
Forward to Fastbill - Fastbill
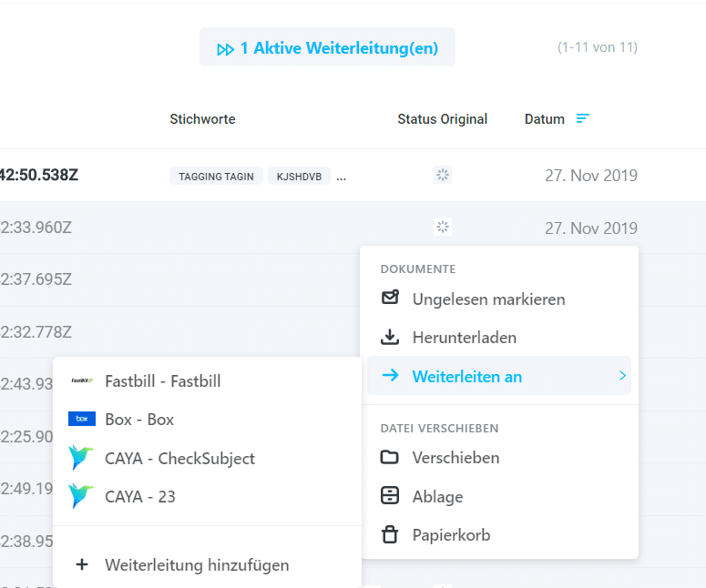point(207,381)
